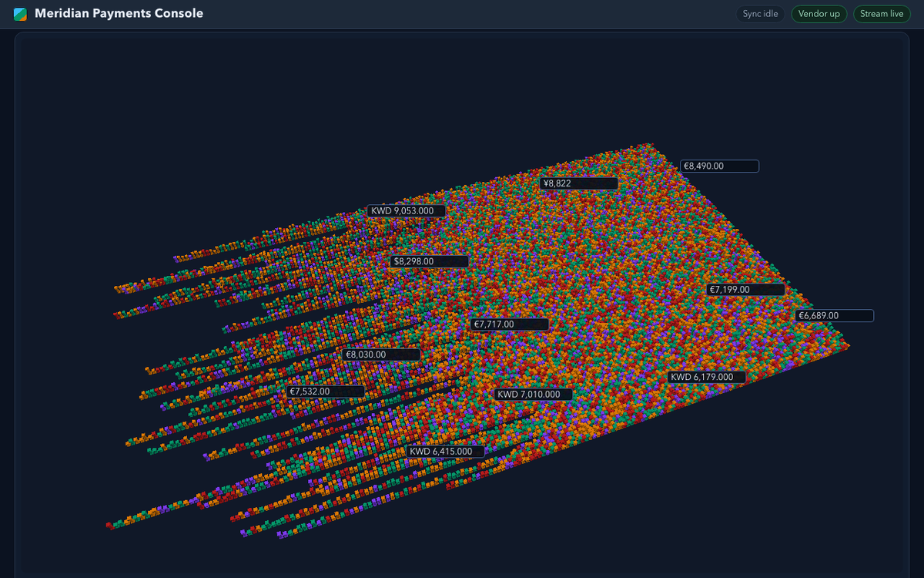Image resolution: width=924 pixels, height=578 pixels.
Task: Select the KWD 9,053.000 label
Action: point(407,211)
